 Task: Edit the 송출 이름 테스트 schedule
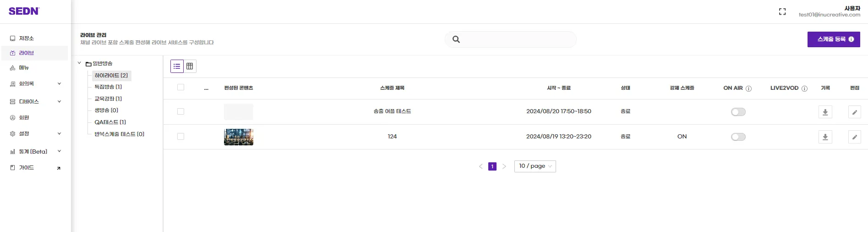[x=855, y=112]
